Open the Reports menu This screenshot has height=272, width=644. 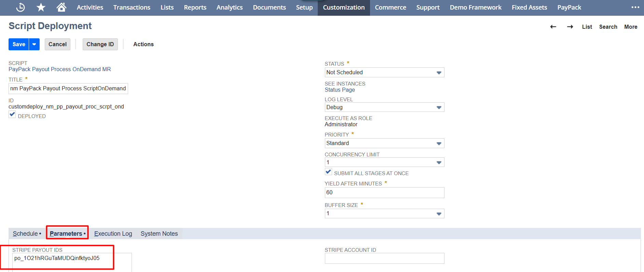195,8
